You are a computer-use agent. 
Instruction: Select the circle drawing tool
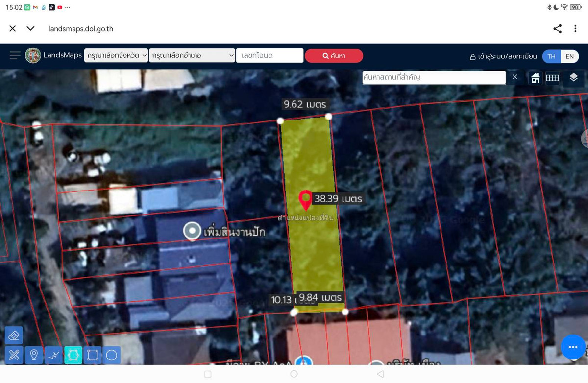(x=112, y=355)
